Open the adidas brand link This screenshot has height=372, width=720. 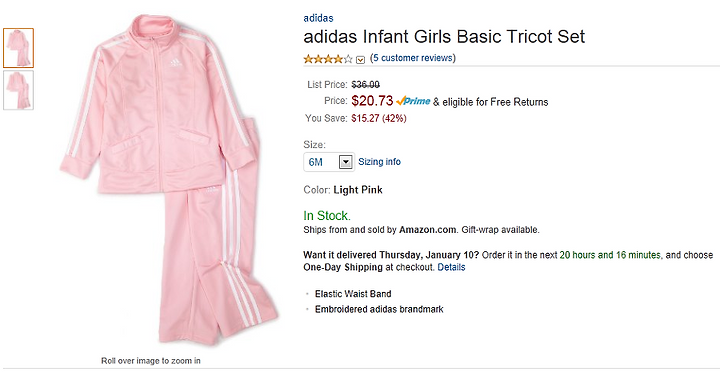click(318, 18)
